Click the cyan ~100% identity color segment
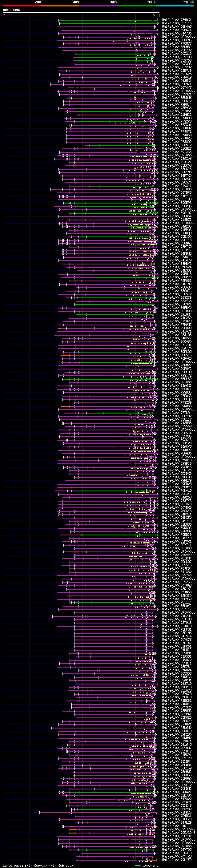This screenshot has height=868, width=197. coord(175,6)
